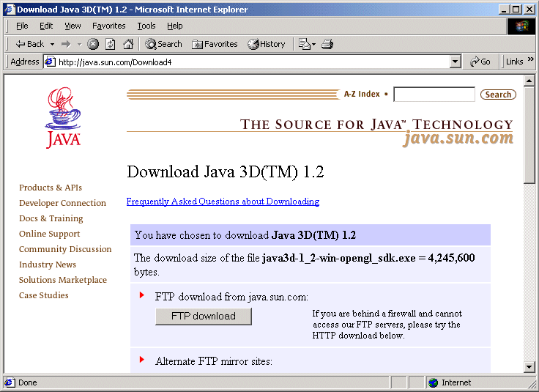Image resolution: width=539 pixels, height=392 pixels.
Task: Go to Products & APIs
Action: [x=51, y=188]
